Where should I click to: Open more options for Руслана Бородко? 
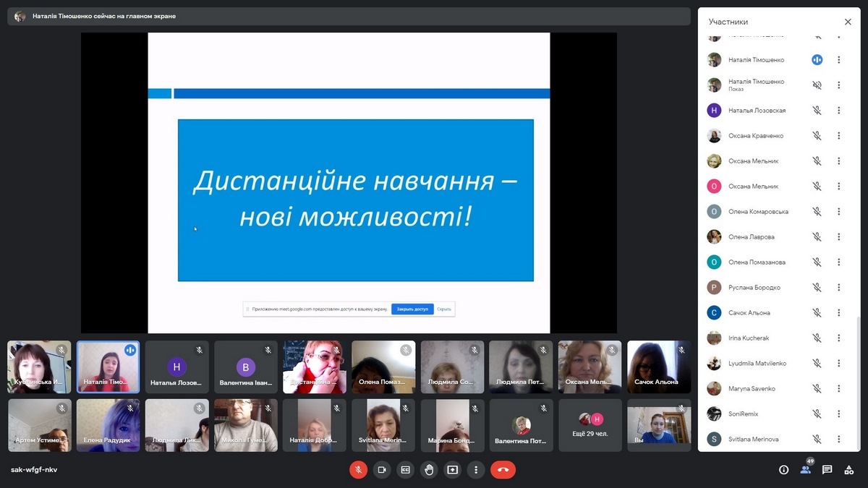click(839, 288)
